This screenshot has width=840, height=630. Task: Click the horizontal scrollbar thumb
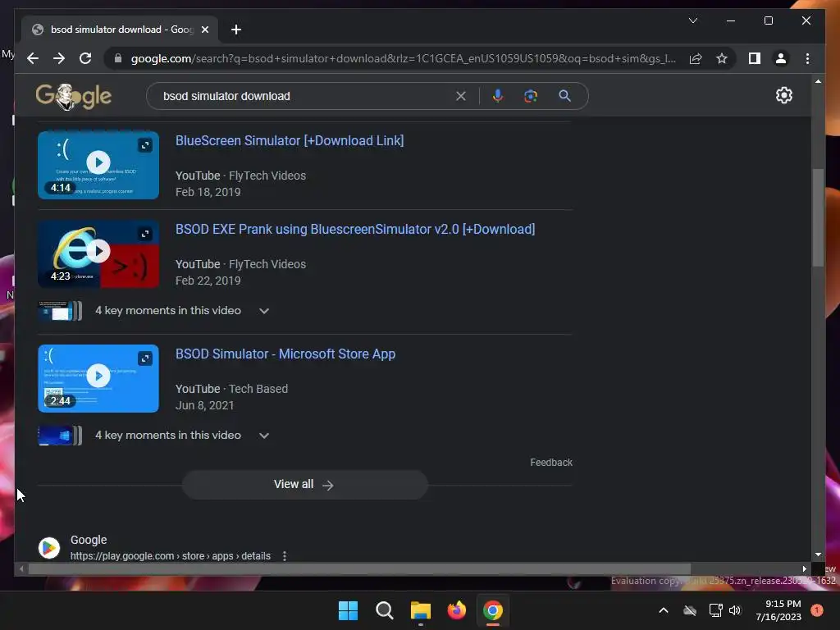click(x=359, y=569)
